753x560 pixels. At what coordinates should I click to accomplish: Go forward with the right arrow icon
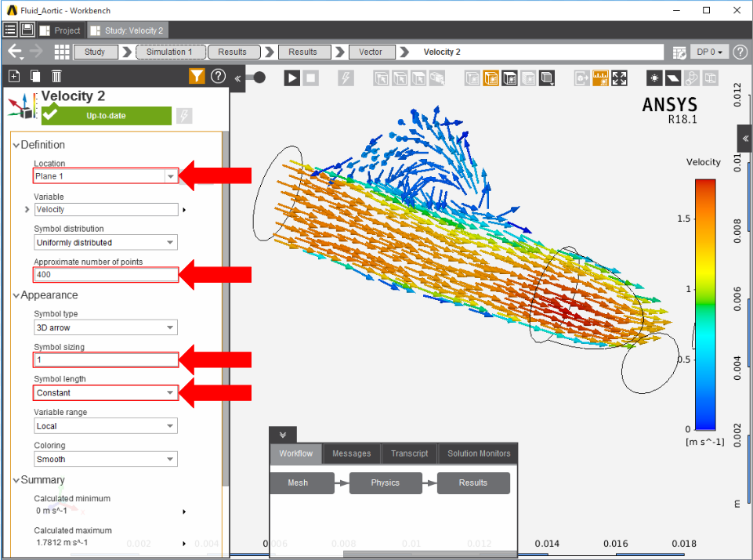[37, 52]
